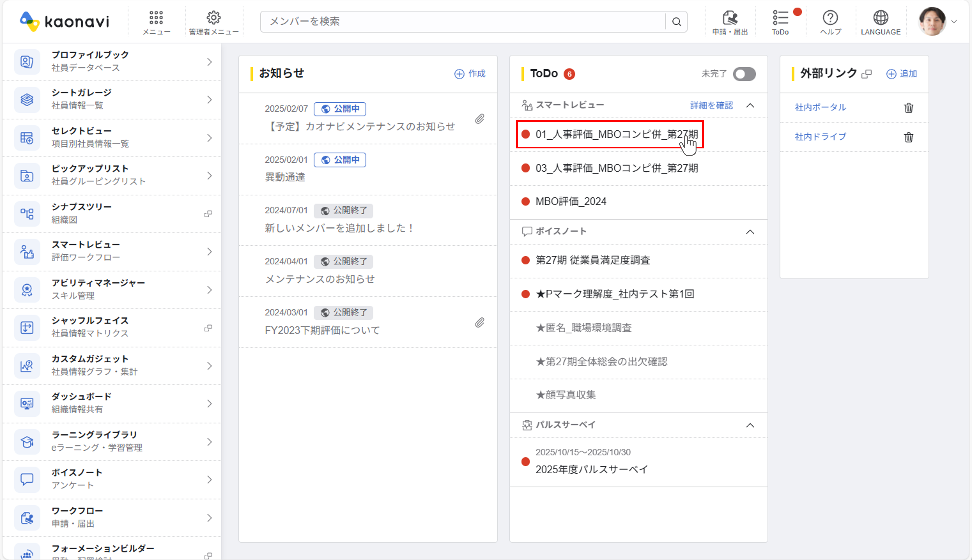Collapse the スマートレビュー ToDo section

click(750, 105)
